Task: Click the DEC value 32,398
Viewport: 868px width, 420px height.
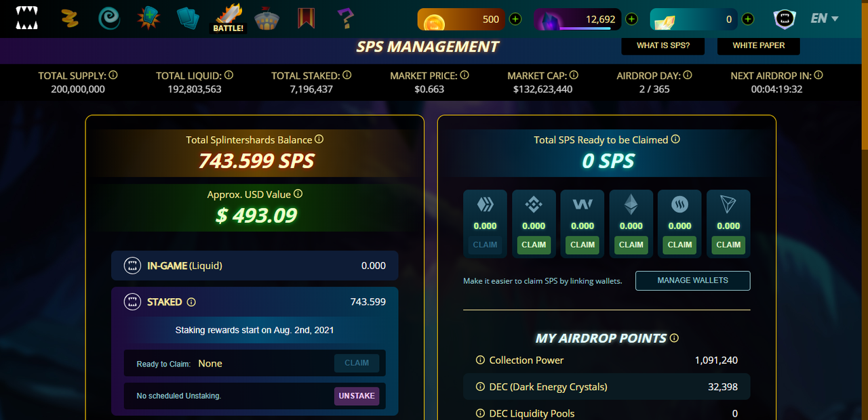Action: [x=722, y=387]
